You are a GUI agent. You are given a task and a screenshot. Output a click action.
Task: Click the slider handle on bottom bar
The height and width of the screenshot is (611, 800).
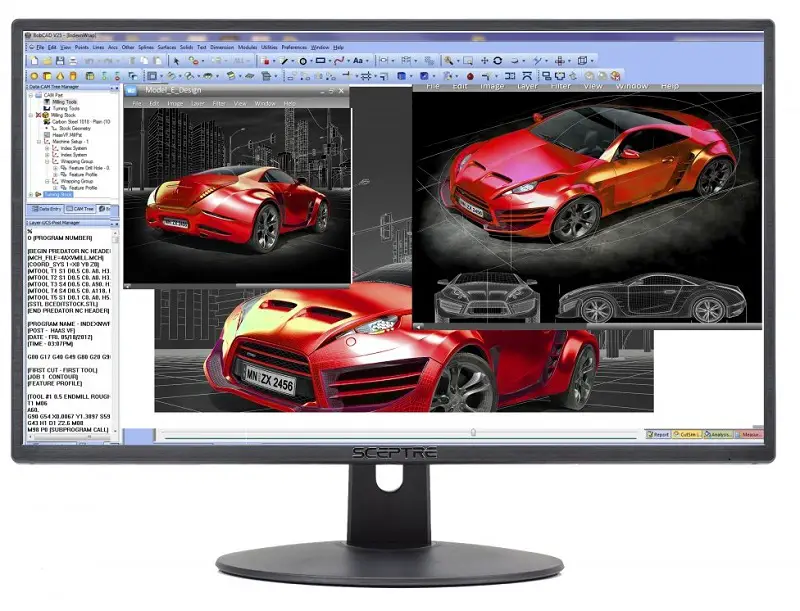(x=473, y=432)
